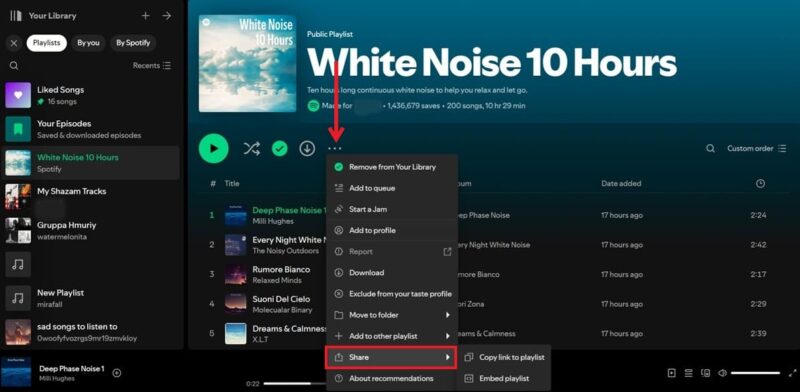
Task: Choose Copy link to playlist
Action: coord(505,357)
